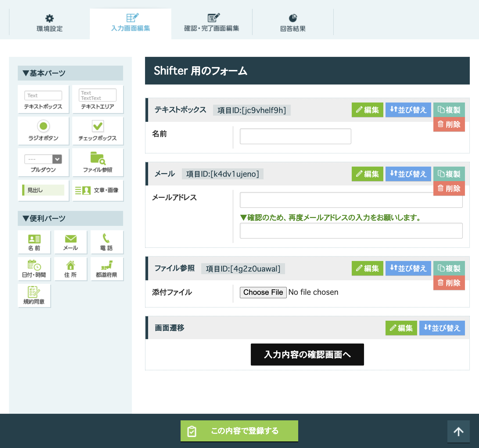Add a 見出し heading part
Screen dimensions: 479x448
pos(43,190)
